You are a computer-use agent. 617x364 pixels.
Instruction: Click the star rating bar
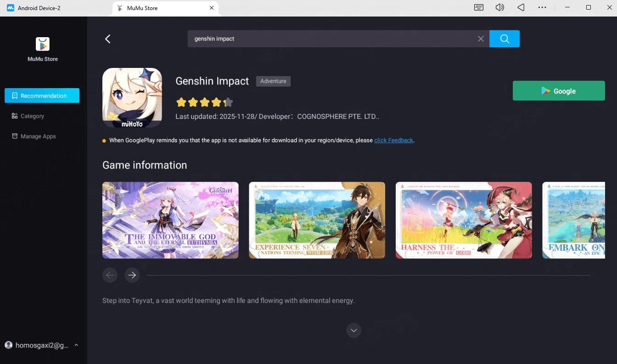pyautogui.click(x=204, y=102)
